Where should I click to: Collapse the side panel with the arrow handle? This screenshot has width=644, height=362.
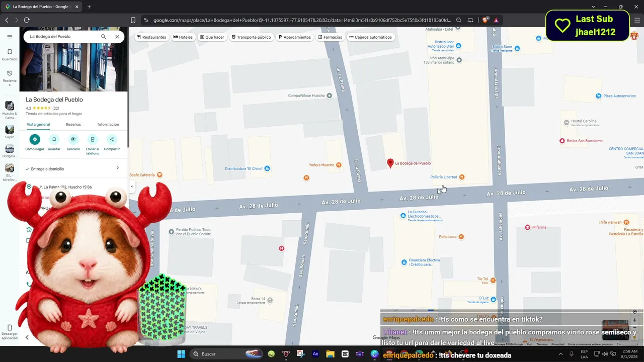pos(132,187)
